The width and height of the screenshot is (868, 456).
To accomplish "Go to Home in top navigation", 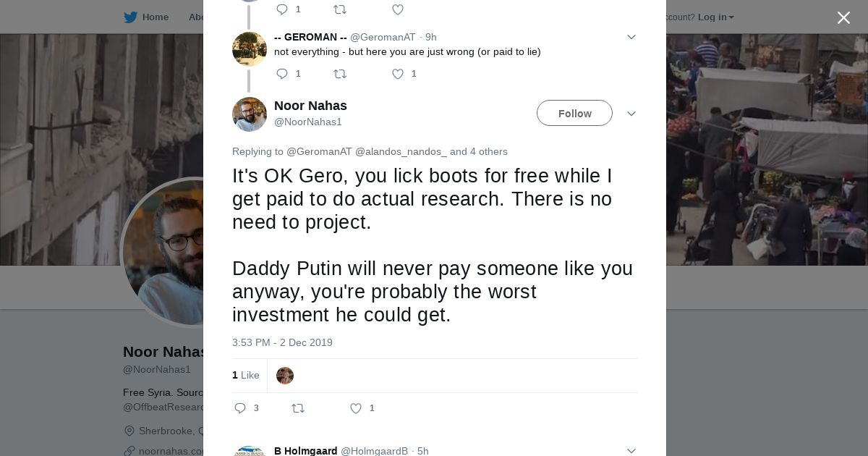I will (155, 17).
